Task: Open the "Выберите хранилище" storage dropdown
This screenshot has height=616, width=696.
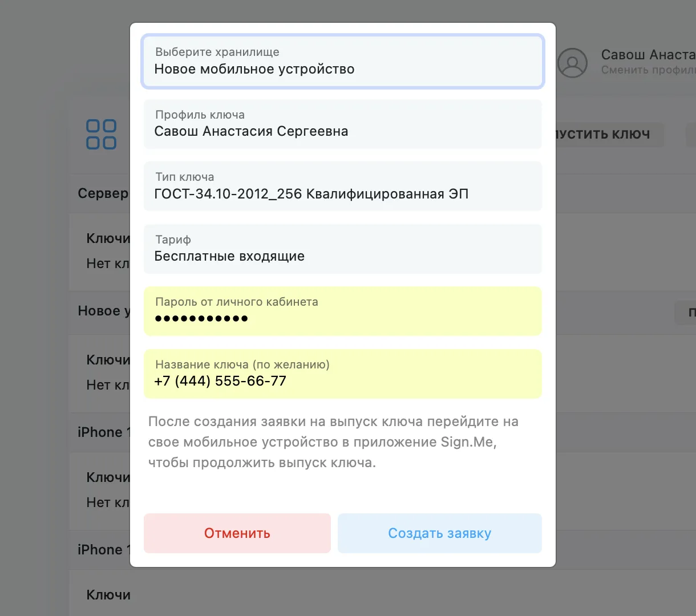Action: pos(342,62)
